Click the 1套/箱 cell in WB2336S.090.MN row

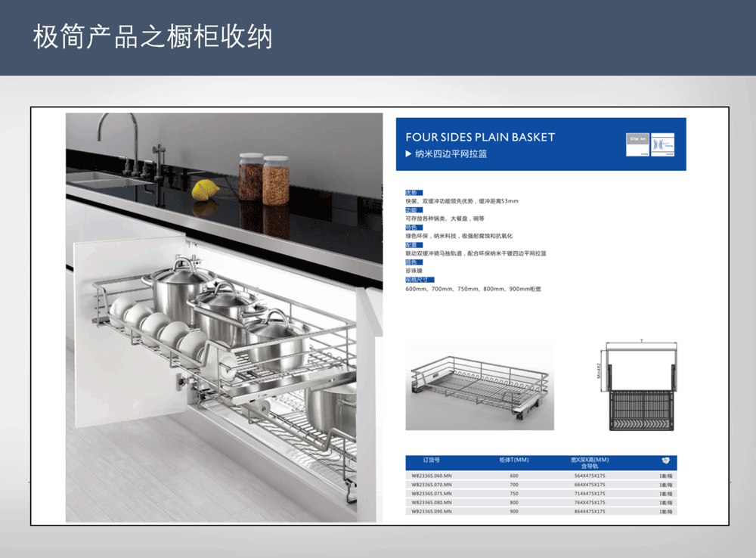(666, 511)
